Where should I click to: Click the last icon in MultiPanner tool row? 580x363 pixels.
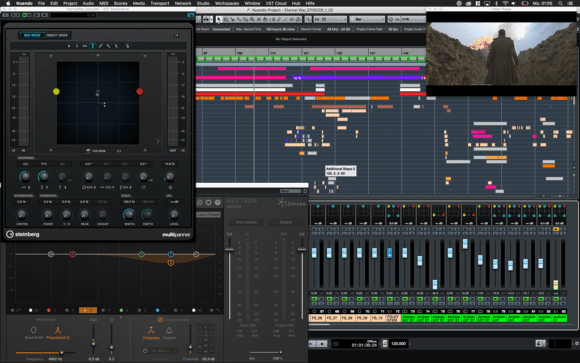[x=127, y=46]
